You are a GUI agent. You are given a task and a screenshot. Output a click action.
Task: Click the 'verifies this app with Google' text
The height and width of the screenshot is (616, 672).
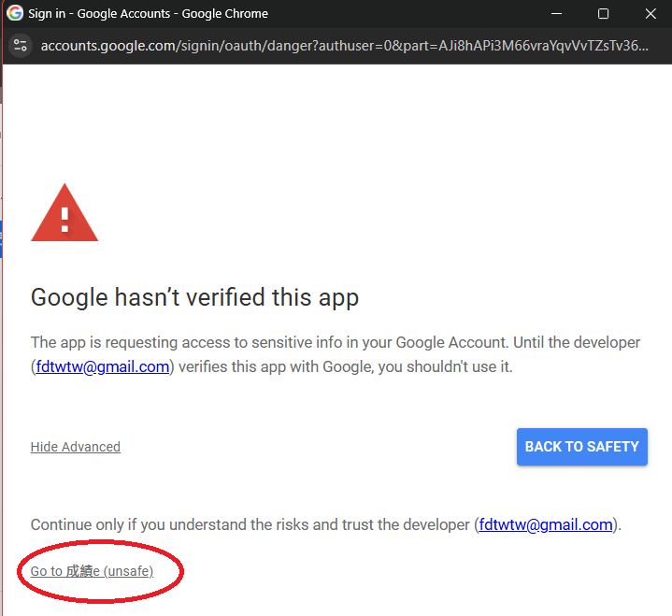pos(280,366)
